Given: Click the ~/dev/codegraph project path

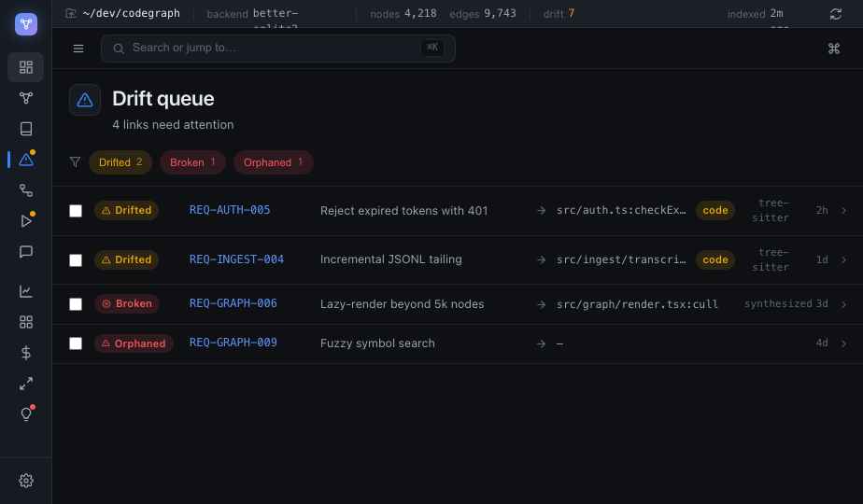Looking at the screenshot, I should [131, 13].
